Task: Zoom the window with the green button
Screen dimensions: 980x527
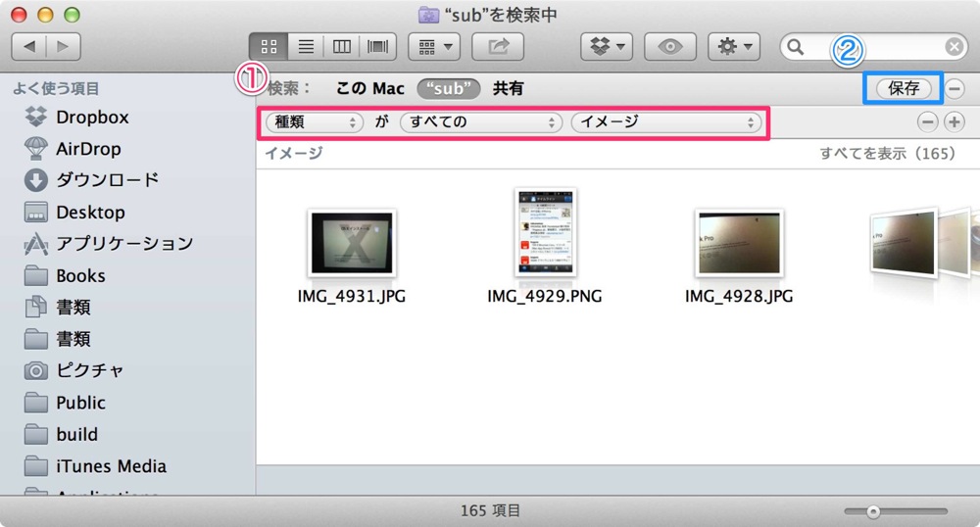Action: 72,15
